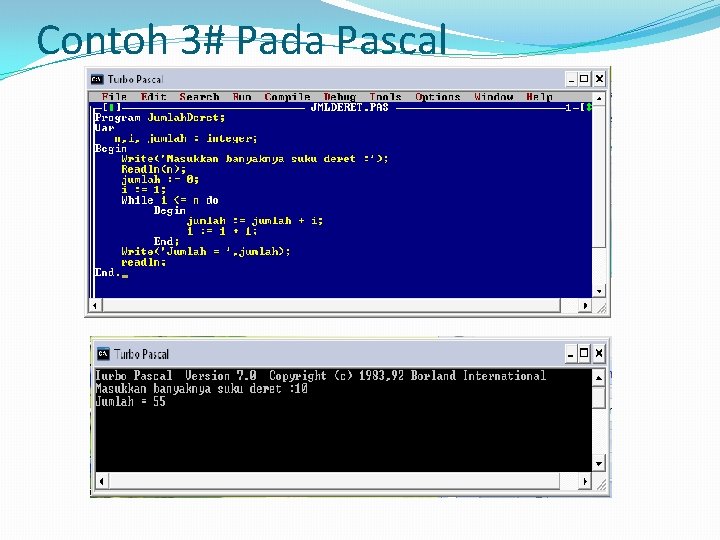Close the Turbo Pascal editor window
This screenshot has width=720, height=540.
pos(599,79)
